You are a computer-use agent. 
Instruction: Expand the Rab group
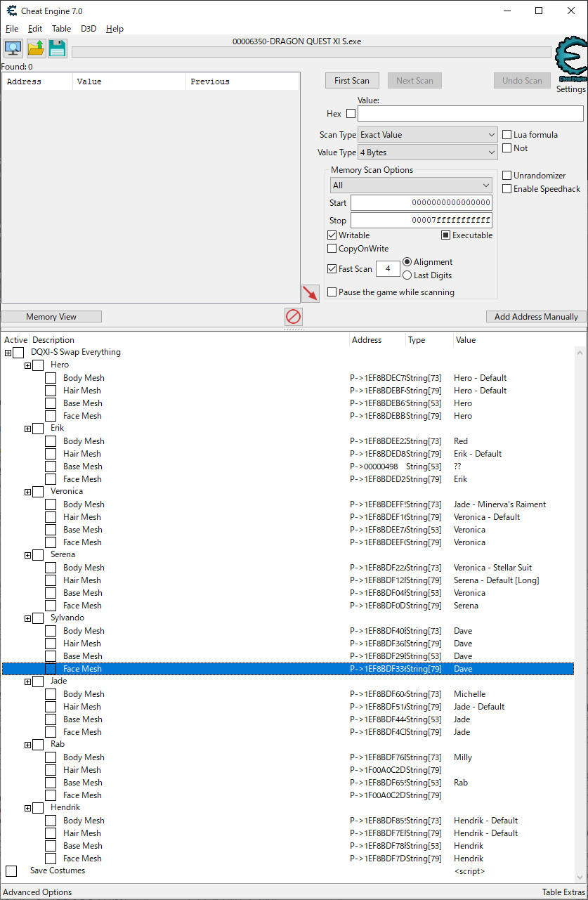point(28,745)
